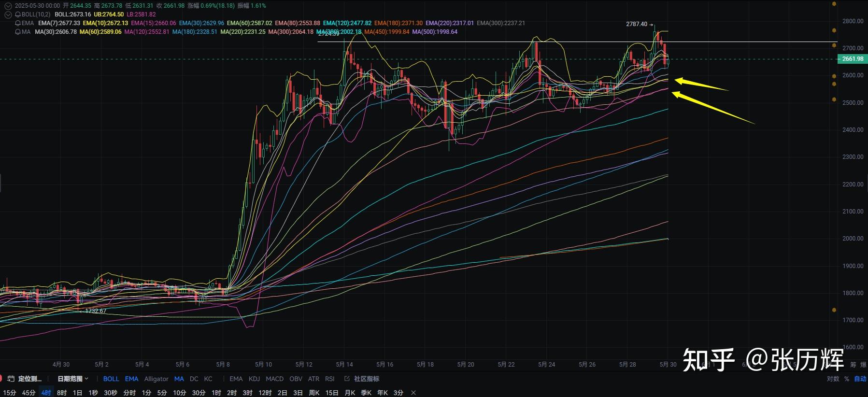Viewport: 868px width, 397px height.
Task: Click the red circular icon at bottom-left corner
Action: [x=1, y=379]
